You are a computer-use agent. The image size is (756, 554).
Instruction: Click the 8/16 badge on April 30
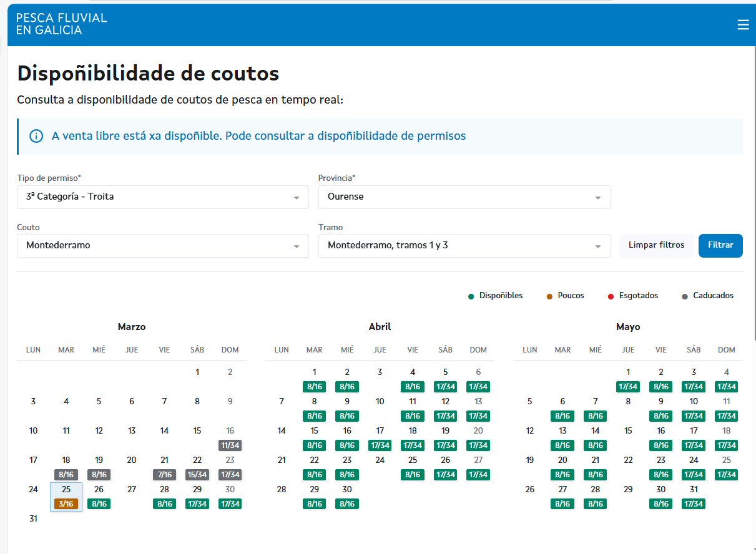click(347, 504)
